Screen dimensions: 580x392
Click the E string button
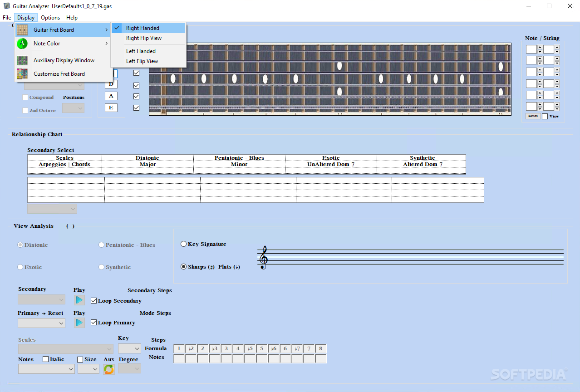(x=111, y=108)
